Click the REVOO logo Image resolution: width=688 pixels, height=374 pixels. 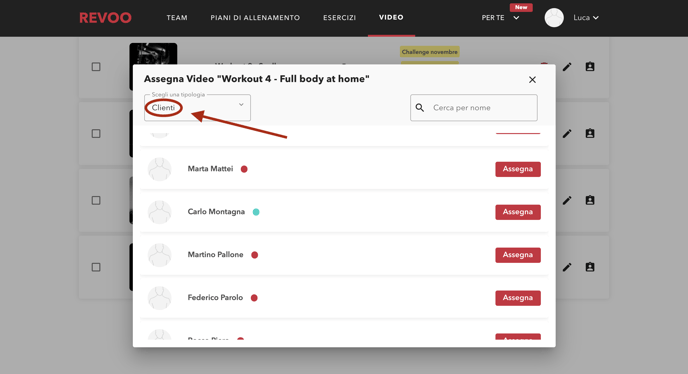pyautogui.click(x=105, y=18)
